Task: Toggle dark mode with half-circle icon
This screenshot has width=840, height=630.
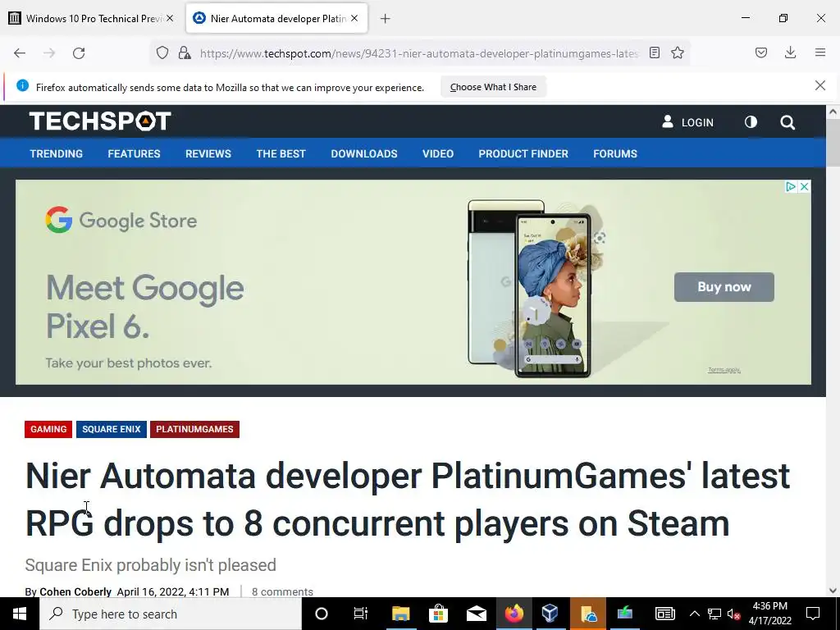Action: tap(751, 122)
